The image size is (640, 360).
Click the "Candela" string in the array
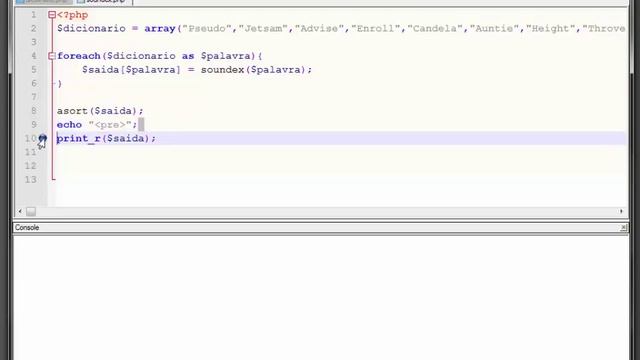pos(435,29)
